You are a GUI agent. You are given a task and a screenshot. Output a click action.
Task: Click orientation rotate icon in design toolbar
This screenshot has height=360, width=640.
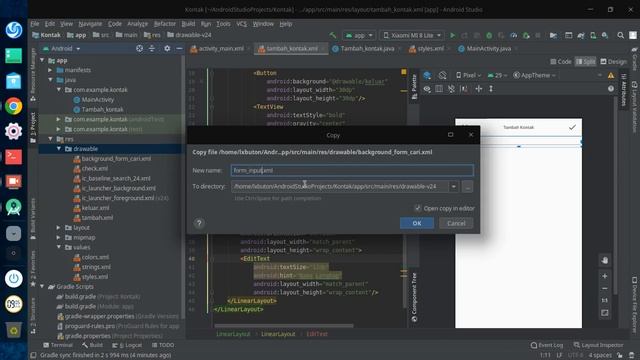(x=442, y=76)
